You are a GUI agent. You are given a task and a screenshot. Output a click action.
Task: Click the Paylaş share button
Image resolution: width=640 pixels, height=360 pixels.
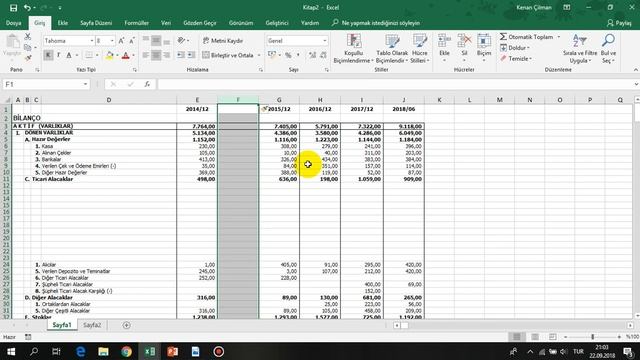click(619, 23)
